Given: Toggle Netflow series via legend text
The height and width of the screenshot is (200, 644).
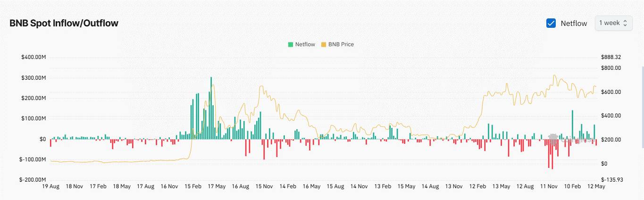Looking at the screenshot, I should (305, 44).
